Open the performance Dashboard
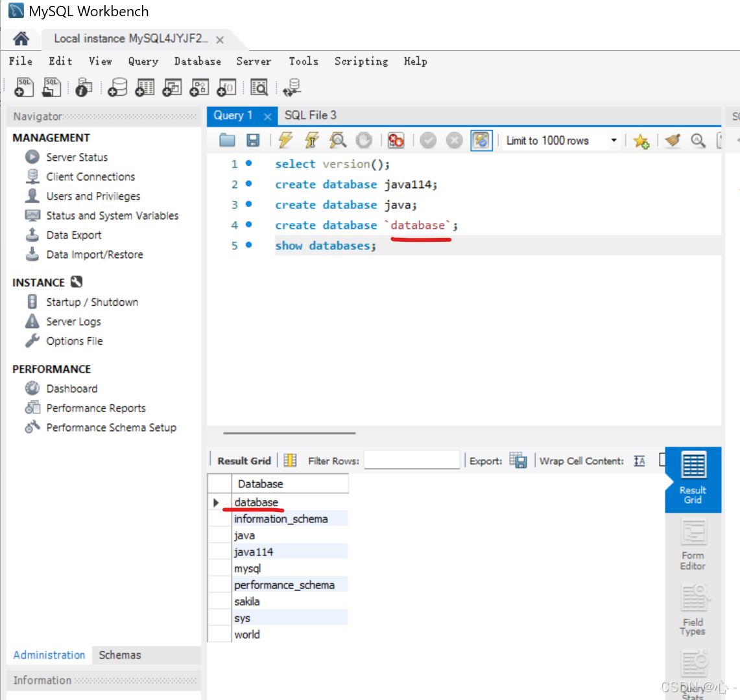The height and width of the screenshot is (700, 740). [x=72, y=389]
